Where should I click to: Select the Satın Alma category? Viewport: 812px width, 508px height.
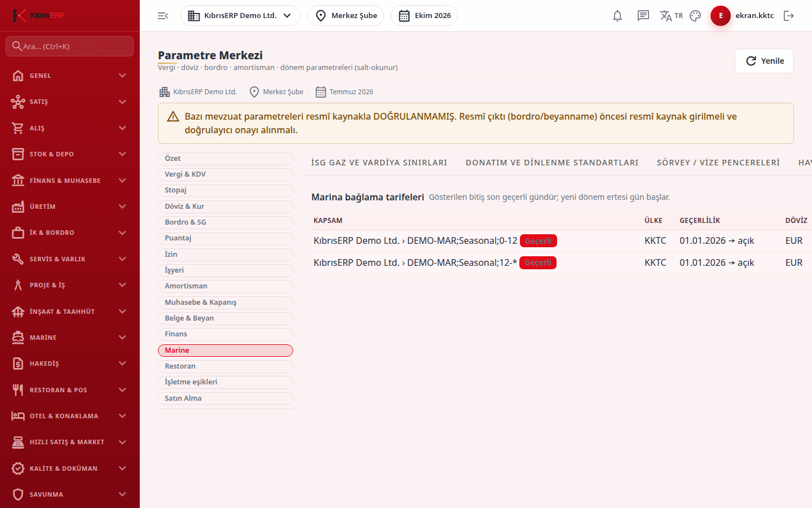[226, 398]
